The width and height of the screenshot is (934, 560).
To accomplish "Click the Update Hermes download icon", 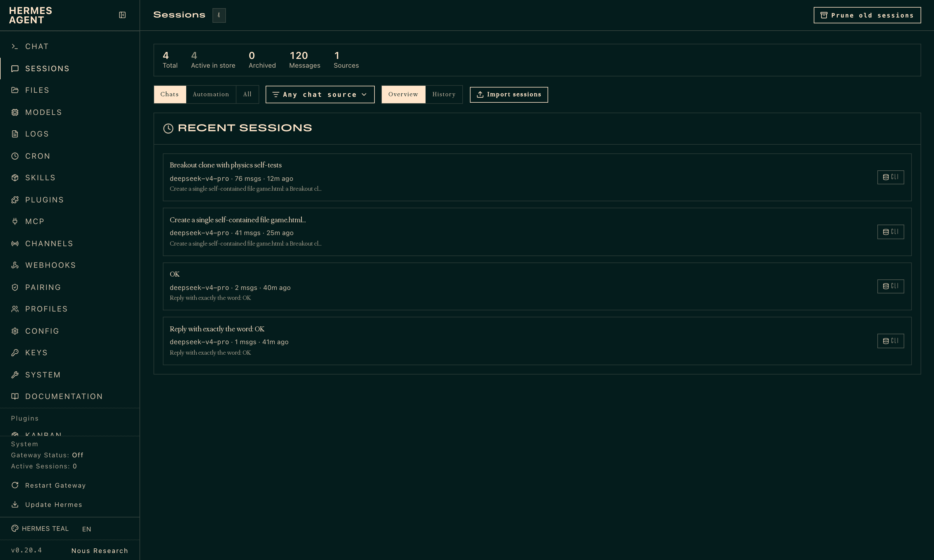I will (x=15, y=505).
